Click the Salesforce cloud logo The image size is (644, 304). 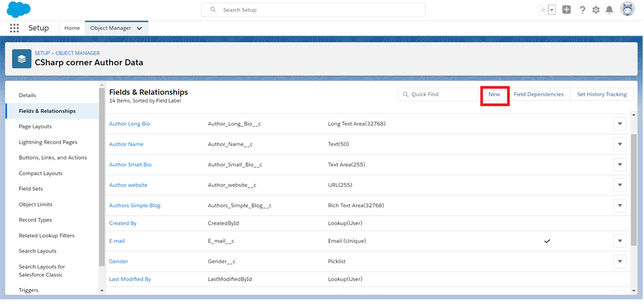click(x=18, y=9)
